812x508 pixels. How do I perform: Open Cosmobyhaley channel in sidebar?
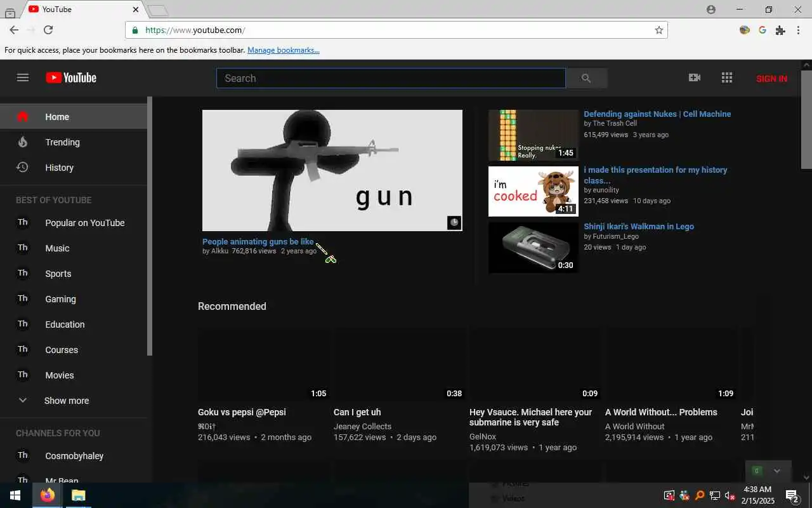point(73,456)
